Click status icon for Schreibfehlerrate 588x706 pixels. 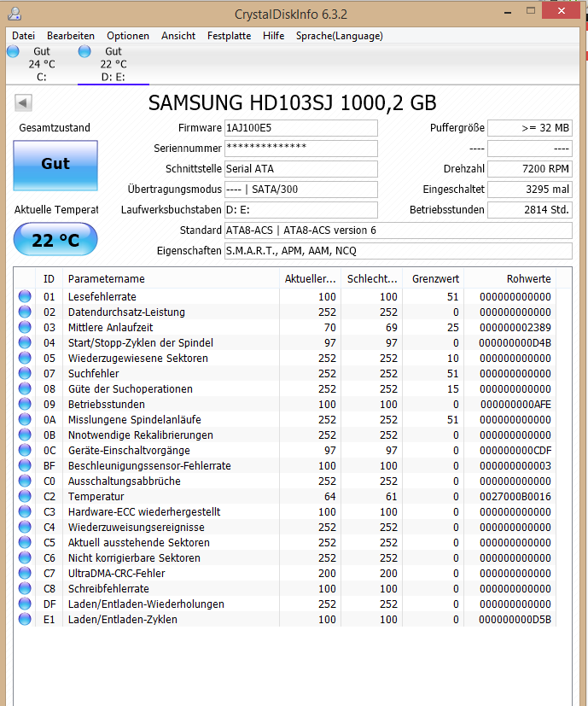pyautogui.click(x=25, y=588)
